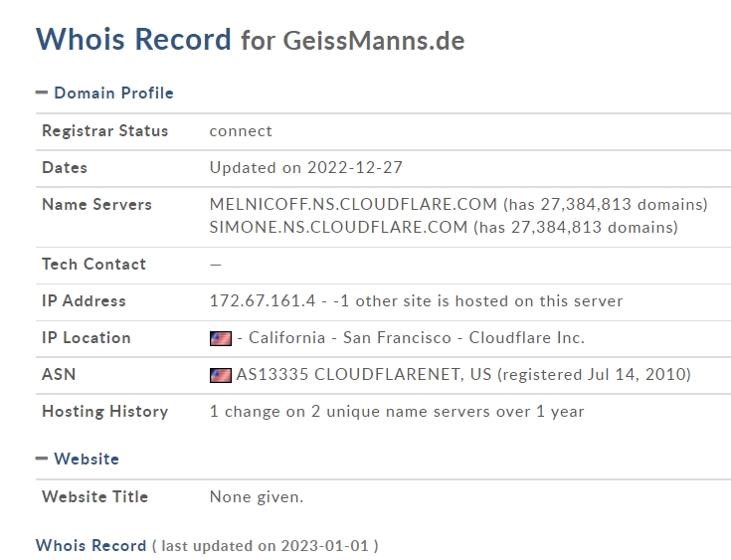
Task: View other site hosted on this server
Action: [x=477, y=300]
